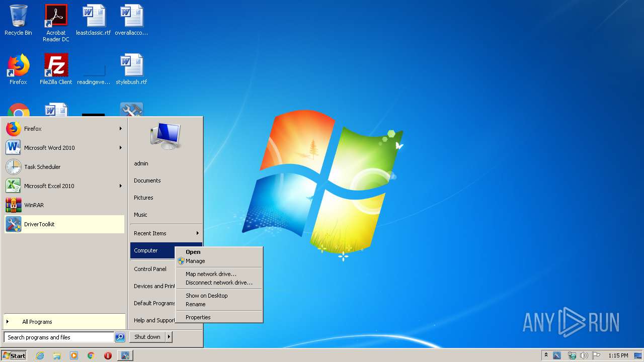The image size is (644, 362).
Task: Open leastclassic.rtf file on desktop
Action: (x=94, y=20)
